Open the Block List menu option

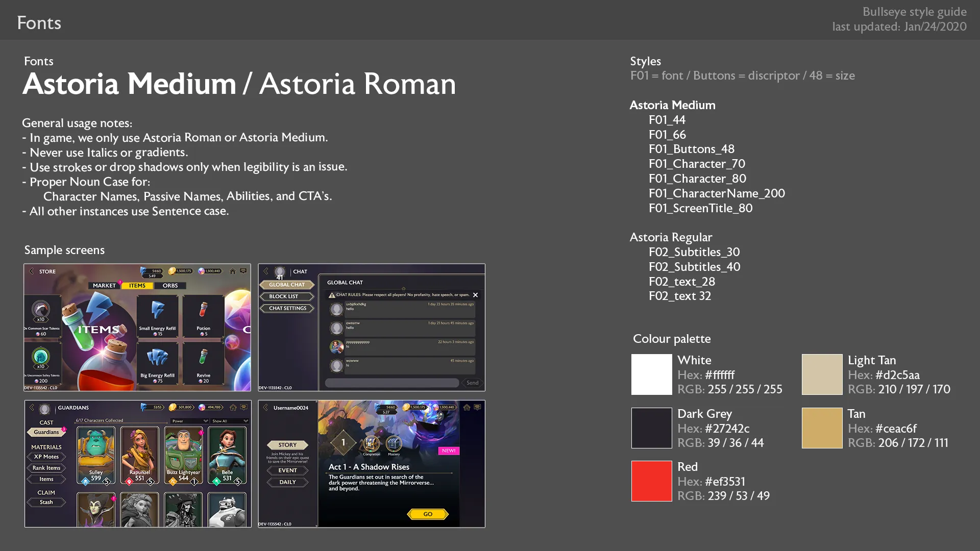tap(287, 296)
